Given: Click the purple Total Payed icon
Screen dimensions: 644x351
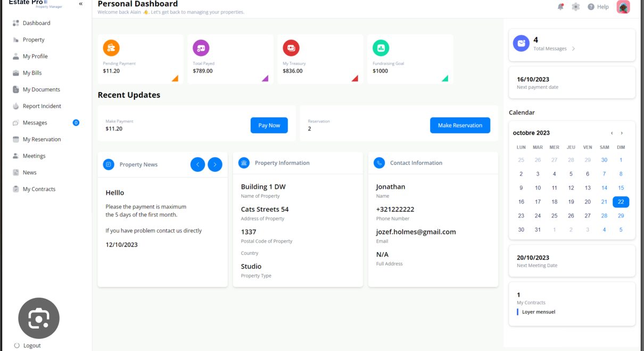Looking at the screenshot, I should coord(201,48).
